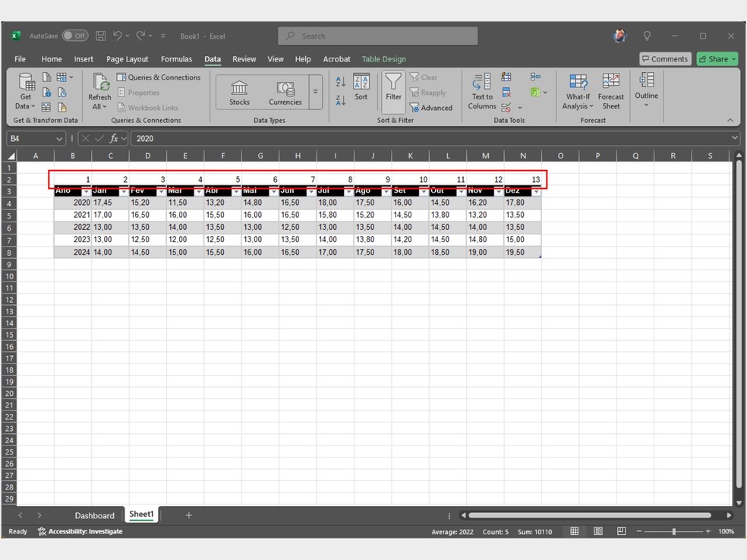Click Queries & Connections button
747x560 pixels.
(x=159, y=77)
